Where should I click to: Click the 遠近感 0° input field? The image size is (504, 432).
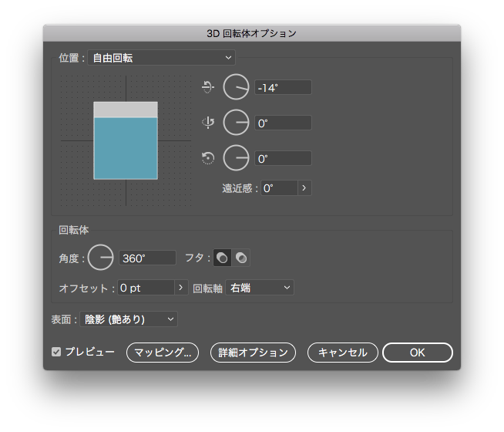click(279, 188)
